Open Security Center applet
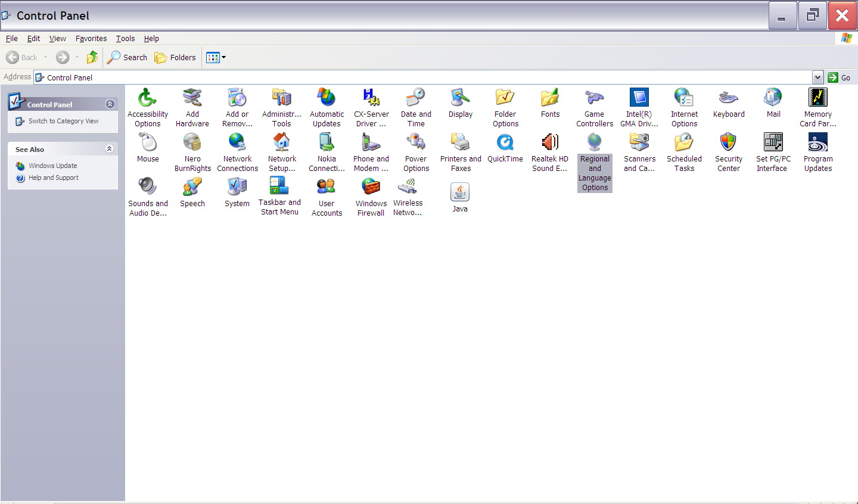This screenshot has height=504, width=858. pyautogui.click(x=728, y=143)
